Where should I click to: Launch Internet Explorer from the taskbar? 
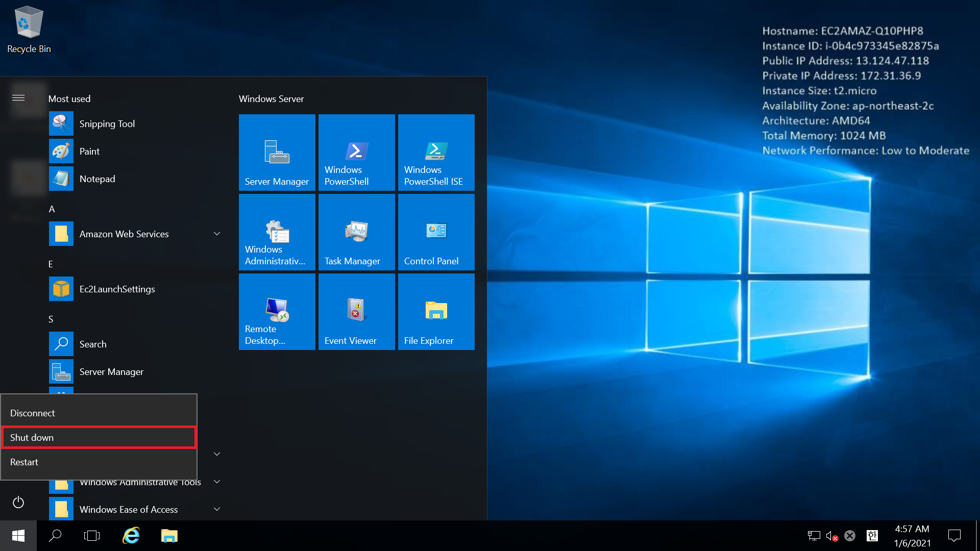pyautogui.click(x=131, y=536)
